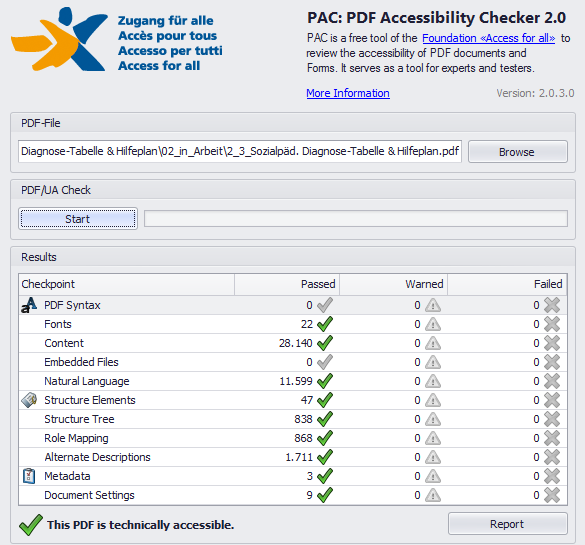
Task: Click the Metadata clipboard icon
Action: [x=29, y=476]
